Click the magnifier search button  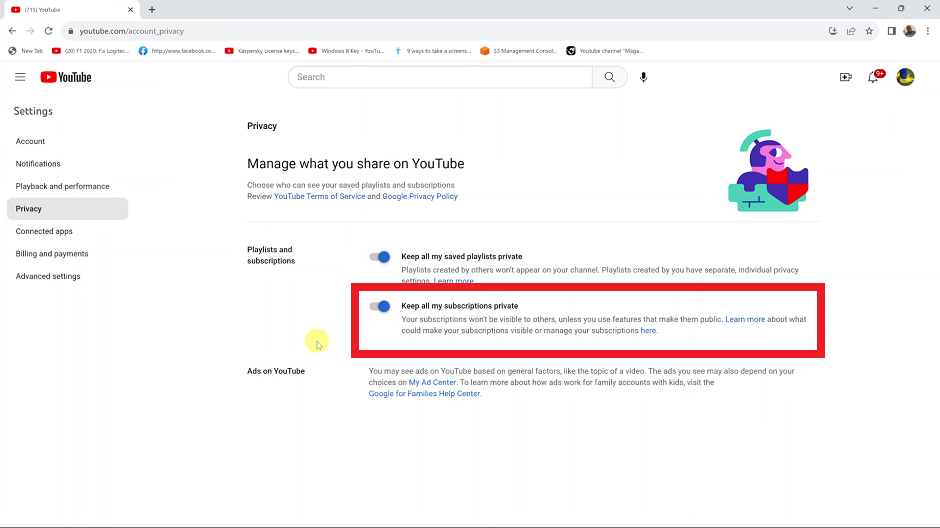click(x=610, y=77)
